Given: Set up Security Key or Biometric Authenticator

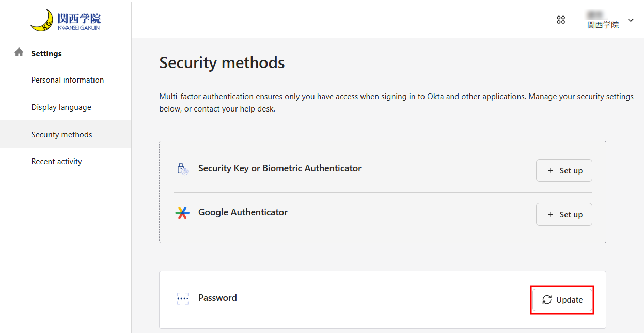Looking at the screenshot, I should 564,170.
